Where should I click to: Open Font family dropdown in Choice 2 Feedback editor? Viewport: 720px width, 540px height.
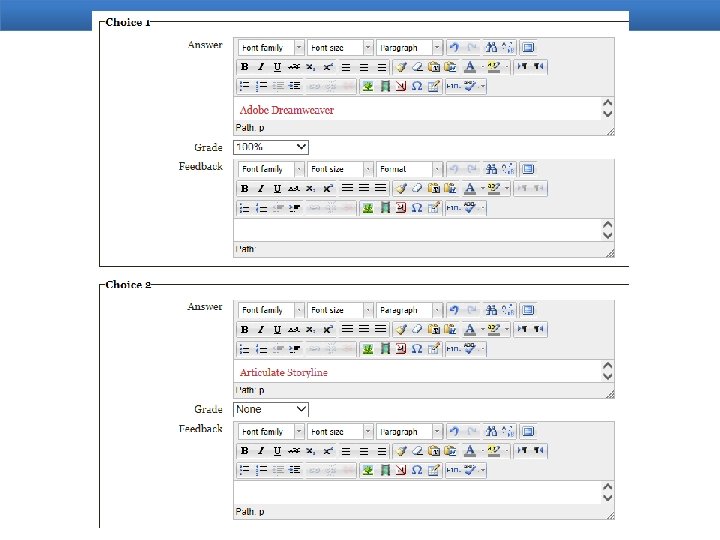coord(271,432)
